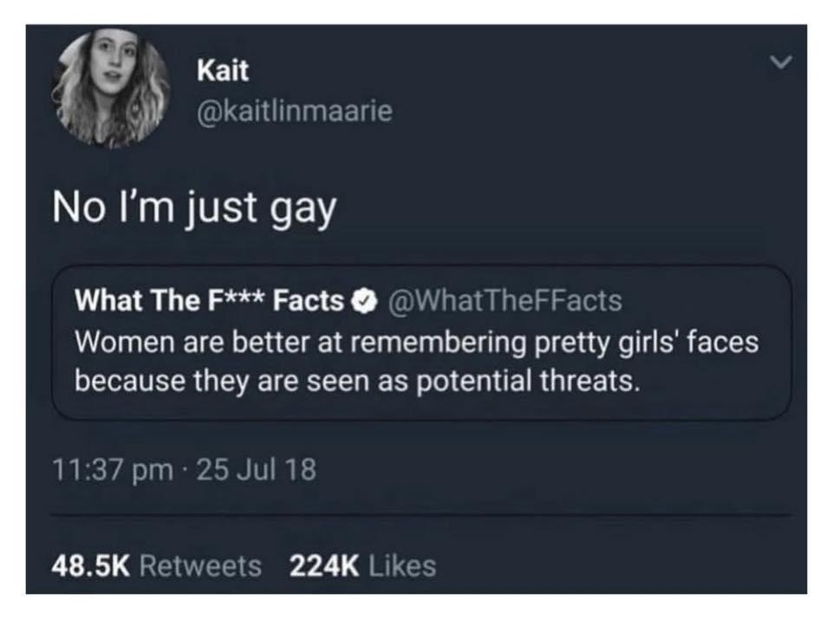This screenshot has height=627, width=840.
Task: Click the 25 Jul 18 date
Action: click(x=257, y=469)
